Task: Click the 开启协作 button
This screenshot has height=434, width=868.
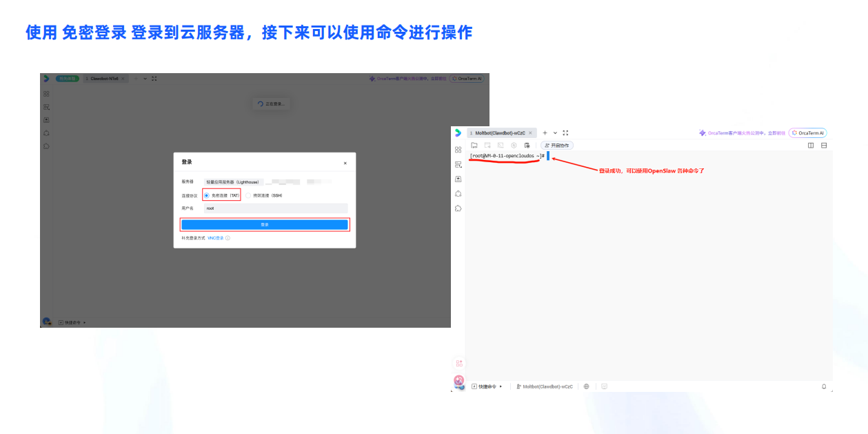Action: click(x=557, y=145)
